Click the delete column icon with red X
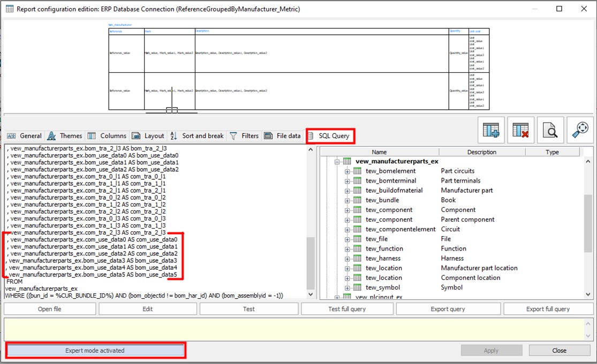This screenshot has height=364, width=597. pyautogui.click(x=521, y=130)
